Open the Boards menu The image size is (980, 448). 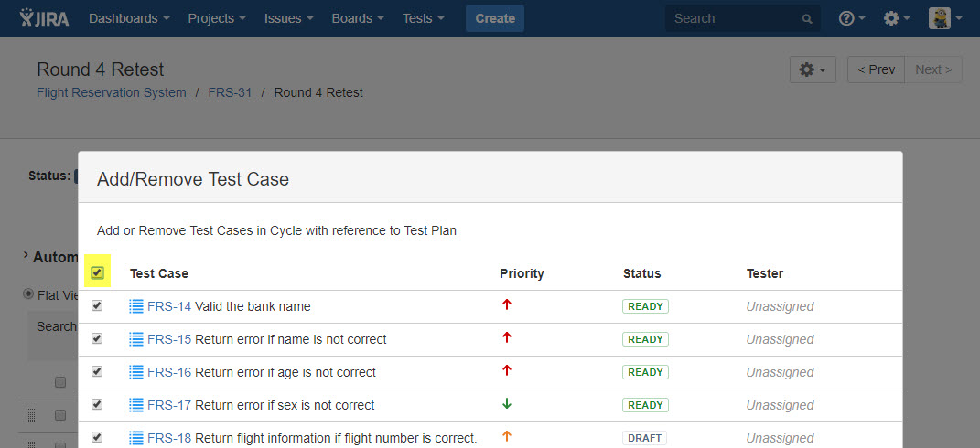point(357,18)
